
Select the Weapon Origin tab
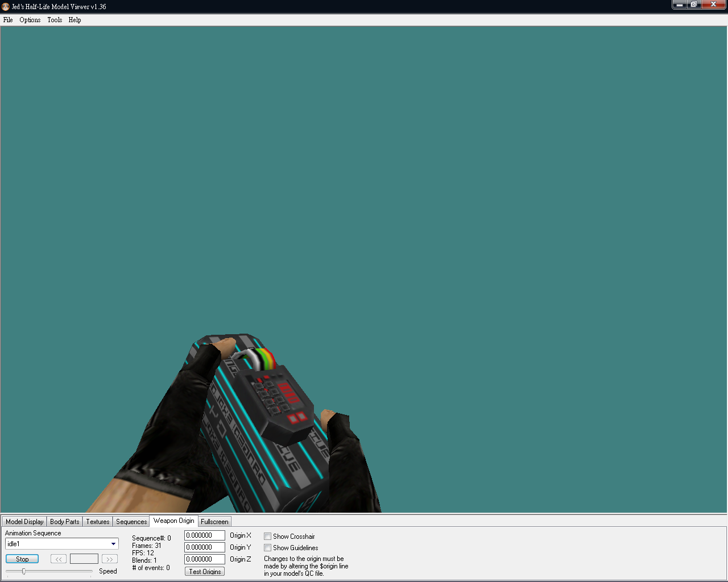click(174, 521)
